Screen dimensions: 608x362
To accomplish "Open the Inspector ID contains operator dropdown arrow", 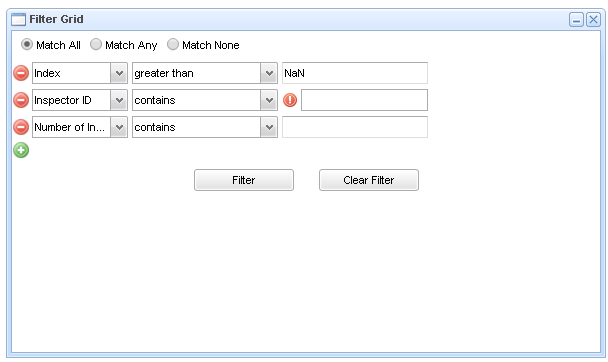I will [x=269, y=100].
